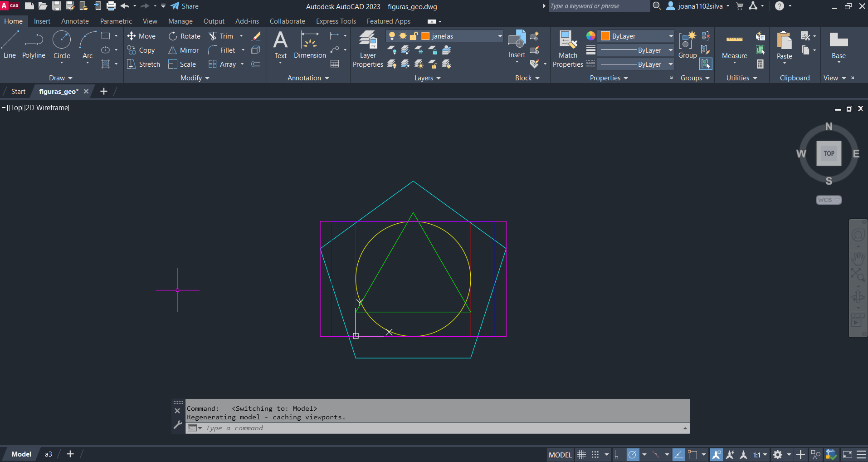Toggle the drawing grid display in status bar

tap(582, 454)
